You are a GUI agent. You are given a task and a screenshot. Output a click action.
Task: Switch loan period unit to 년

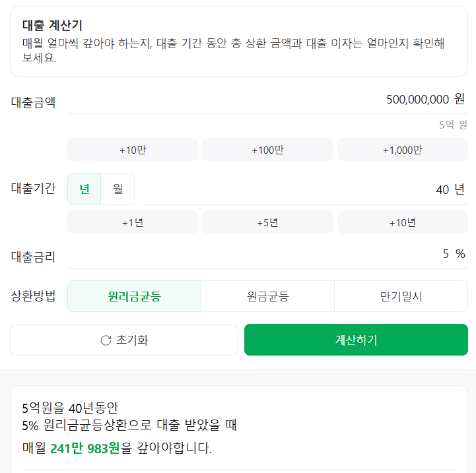click(x=85, y=189)
